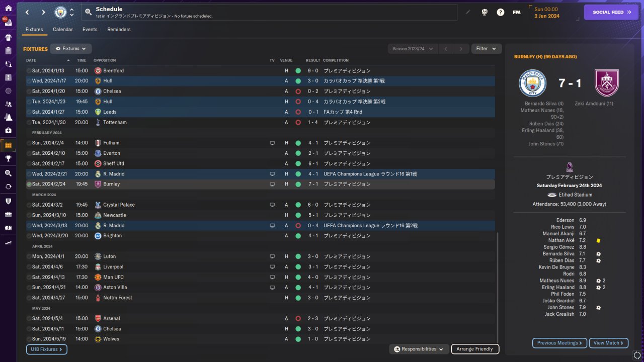
Task: Tick the selection circle for Sun, 2024/2/4
Action: pyautogui.click(x=29, y=143)
